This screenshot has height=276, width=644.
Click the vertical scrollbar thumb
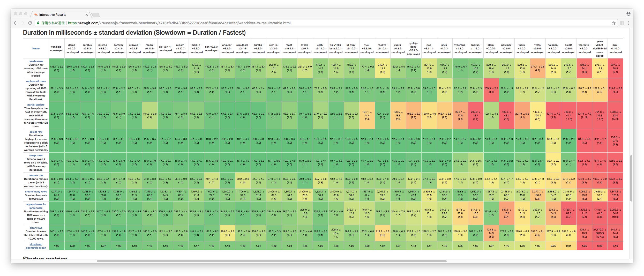pos(631,178)
